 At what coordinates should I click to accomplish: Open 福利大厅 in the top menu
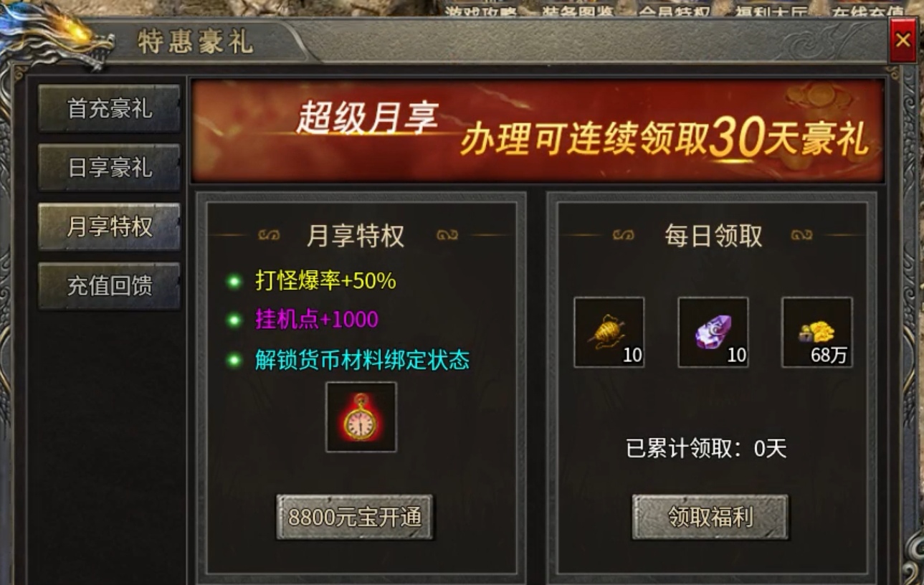[x=771, y=11]
